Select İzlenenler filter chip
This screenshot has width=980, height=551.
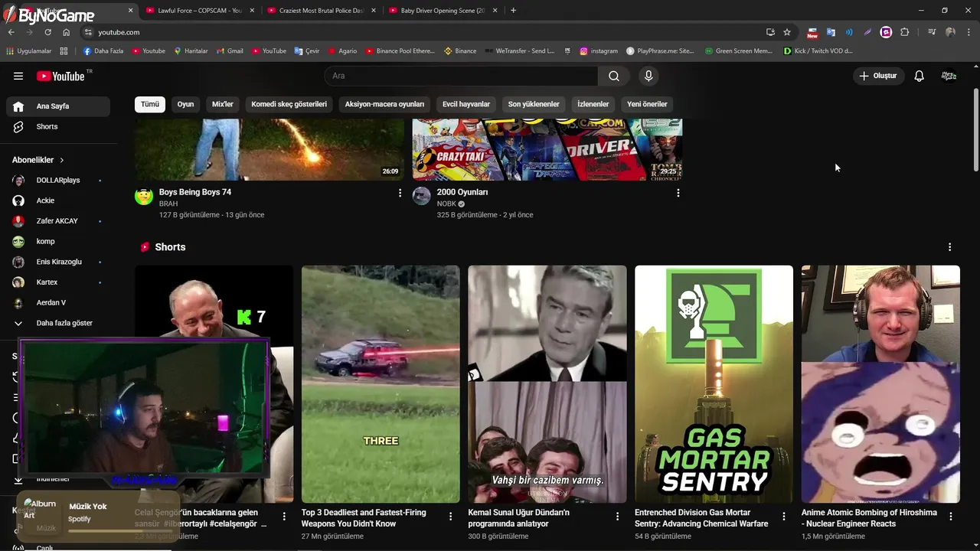(x=593, y=104)
